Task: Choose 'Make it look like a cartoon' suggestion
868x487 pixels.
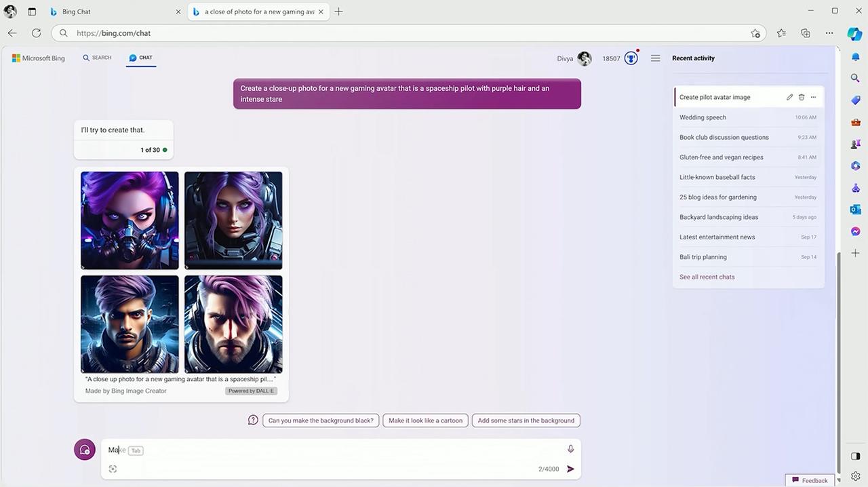Action: point(425,421)
